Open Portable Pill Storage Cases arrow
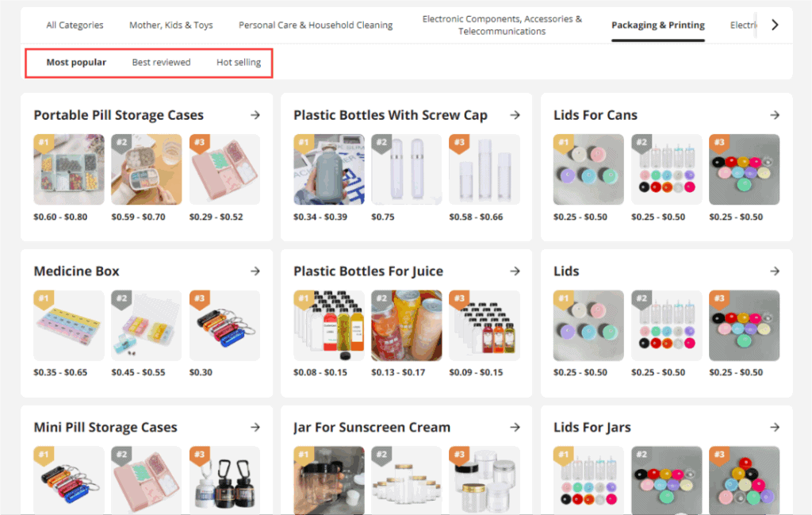 coord(255,115)
